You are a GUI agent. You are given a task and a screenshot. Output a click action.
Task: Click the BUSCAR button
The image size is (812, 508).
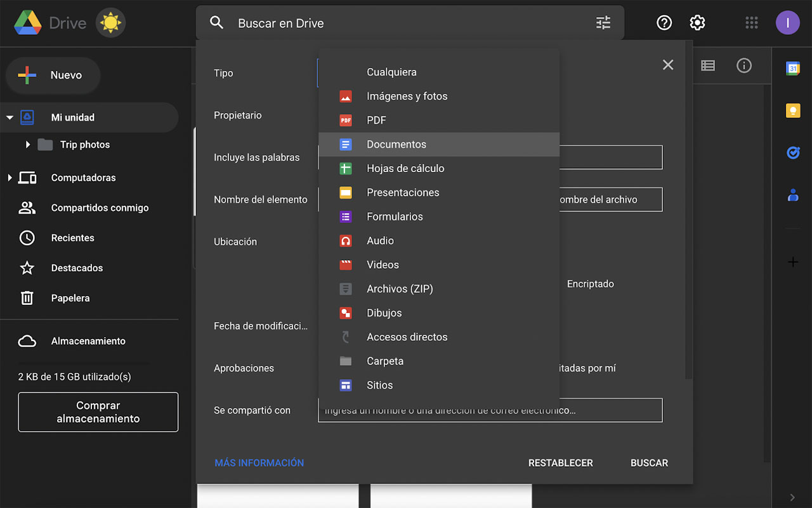coord(650,463)
